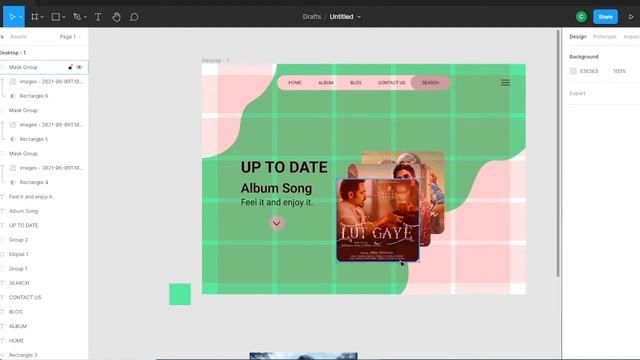Open the Move tools dropdown arrow
The height and width of the screenshot is (360, 640).
click(x=20, y=17)
